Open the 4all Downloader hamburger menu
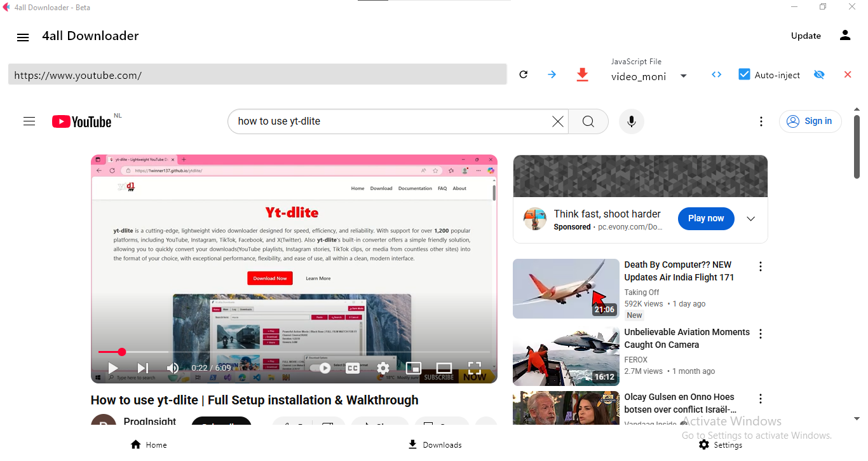The height and width of the screenshot is (461, 868). [x=23, y=38]
